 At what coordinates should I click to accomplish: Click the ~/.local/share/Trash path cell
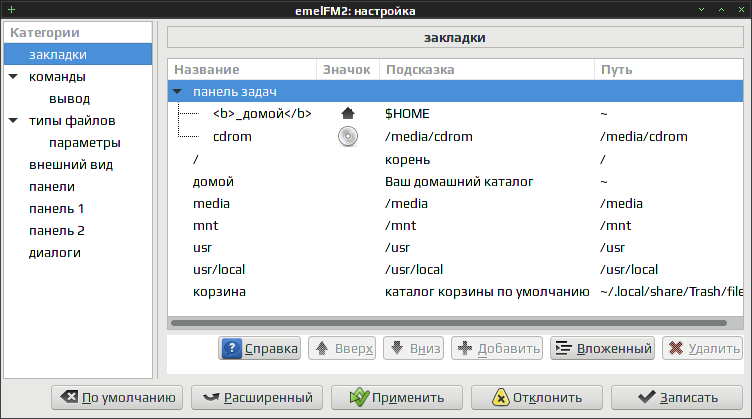tap(671, 292)
